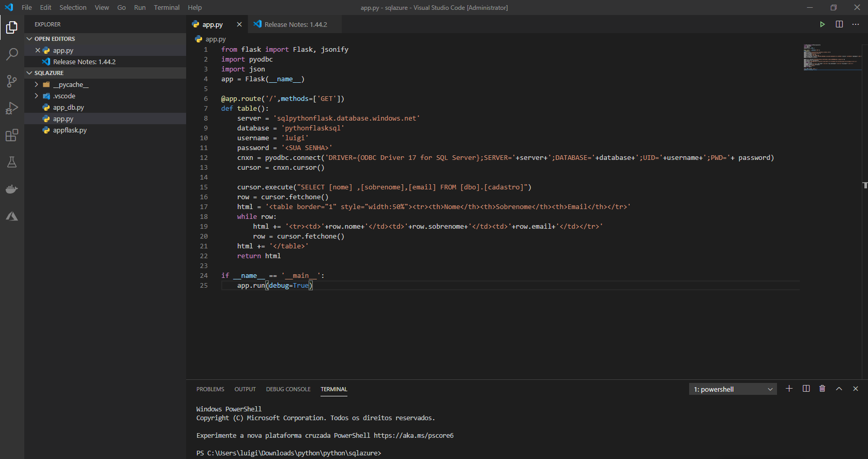868x459 pixels.
Task: Select Release Notes: 1.44.2 in Open Editors
Action: pyautogui.click(x=105, y=62)
